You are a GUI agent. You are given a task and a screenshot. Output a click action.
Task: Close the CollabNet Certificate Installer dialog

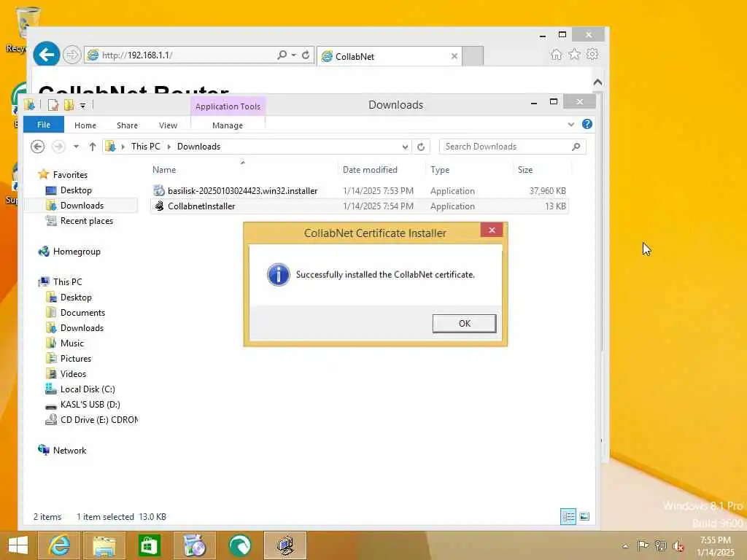coord(492,230)
